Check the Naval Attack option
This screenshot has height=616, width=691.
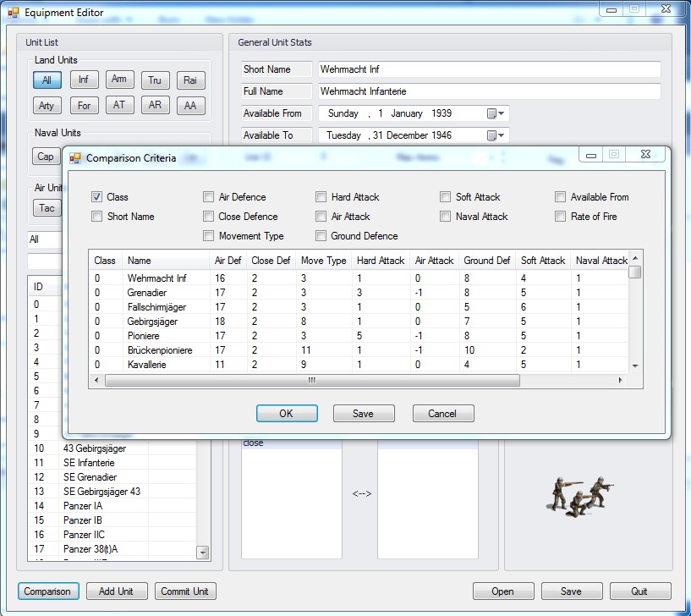446,217
